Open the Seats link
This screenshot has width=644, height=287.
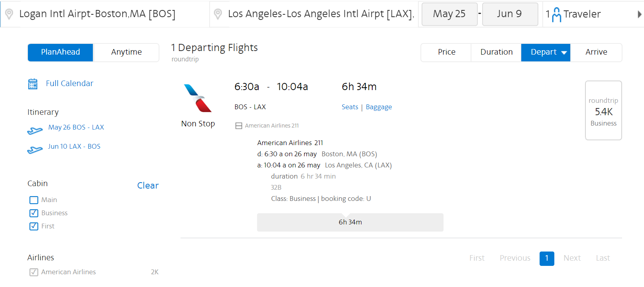click(x=349, y=107)
